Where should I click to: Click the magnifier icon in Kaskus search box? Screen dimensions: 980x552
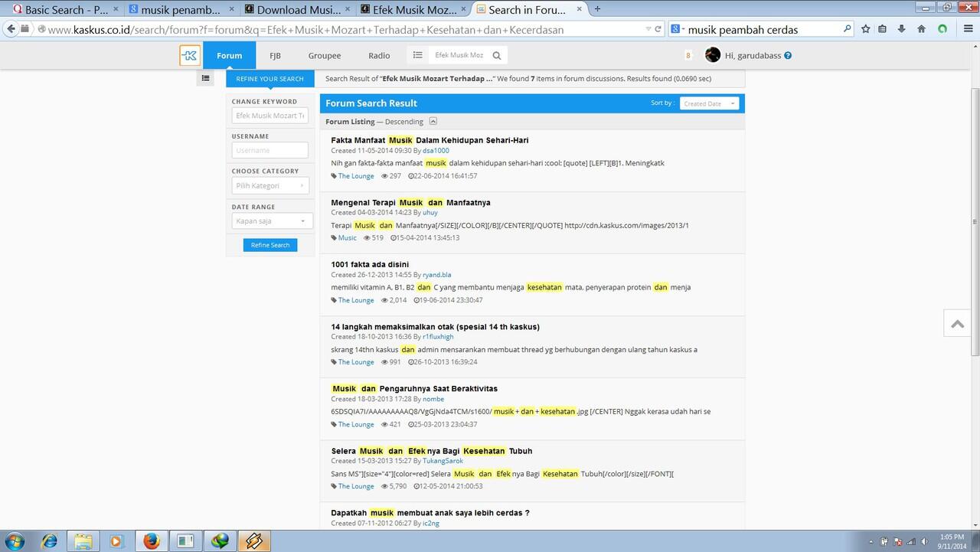pos(497,55)
